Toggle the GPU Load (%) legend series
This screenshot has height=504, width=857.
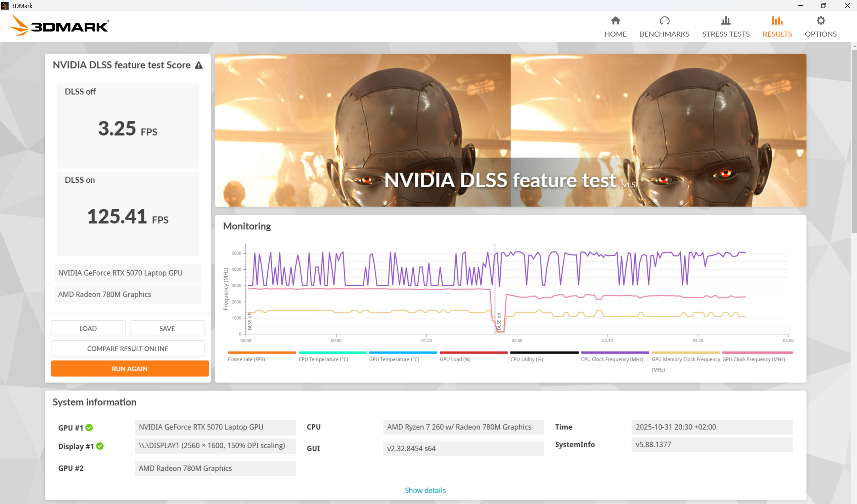[x=455, y=359]
